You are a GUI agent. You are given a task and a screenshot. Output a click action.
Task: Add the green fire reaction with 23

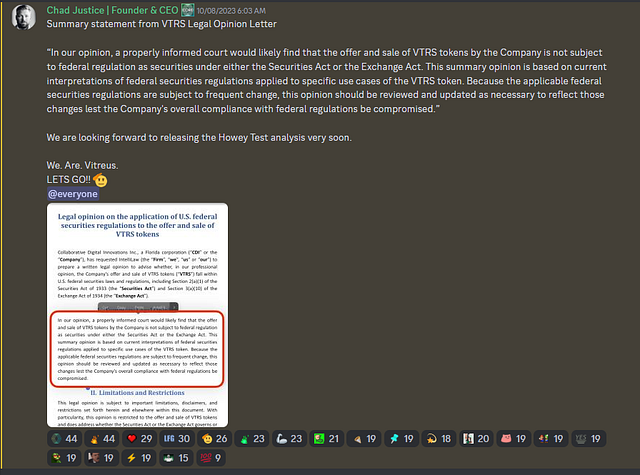tap(252, 439)
